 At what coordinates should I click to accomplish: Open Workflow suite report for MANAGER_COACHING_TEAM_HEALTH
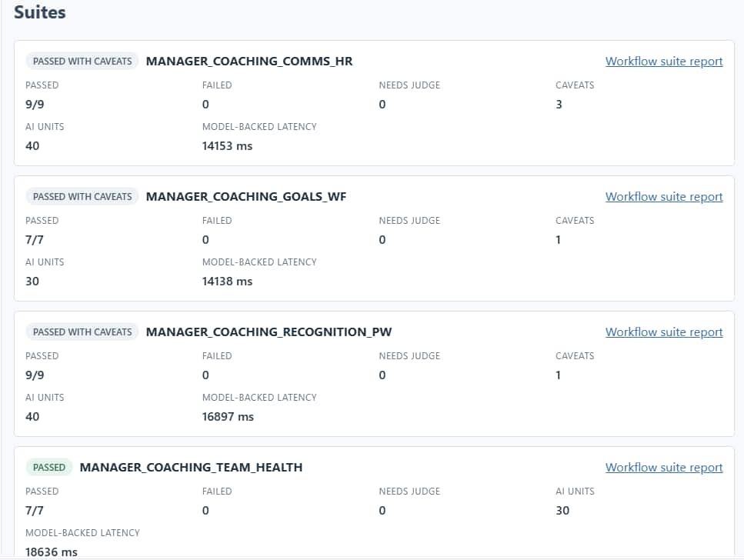pos(664,467)
